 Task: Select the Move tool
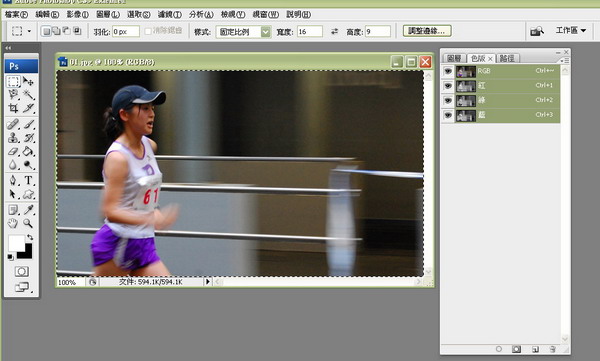click(28, 81)
